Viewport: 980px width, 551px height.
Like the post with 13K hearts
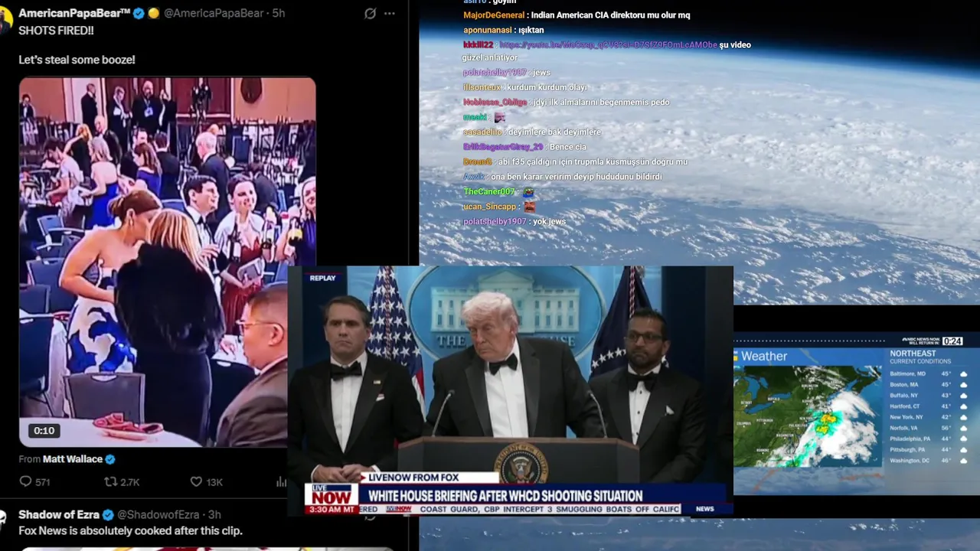pos(196,482)
